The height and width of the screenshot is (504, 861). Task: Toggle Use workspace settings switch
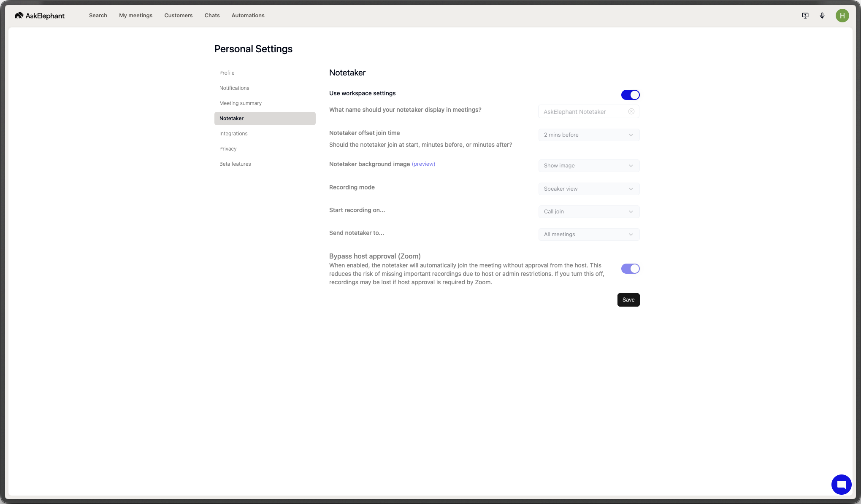tap(630, 95)
